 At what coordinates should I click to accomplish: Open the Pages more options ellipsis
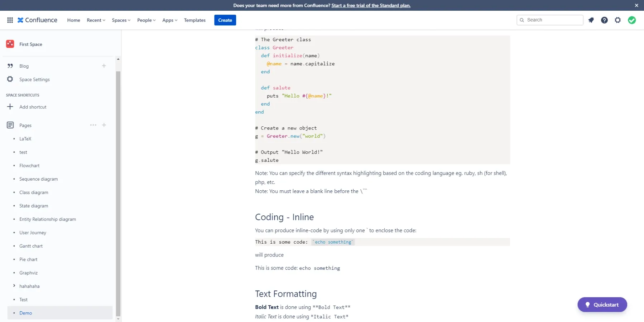93,125
